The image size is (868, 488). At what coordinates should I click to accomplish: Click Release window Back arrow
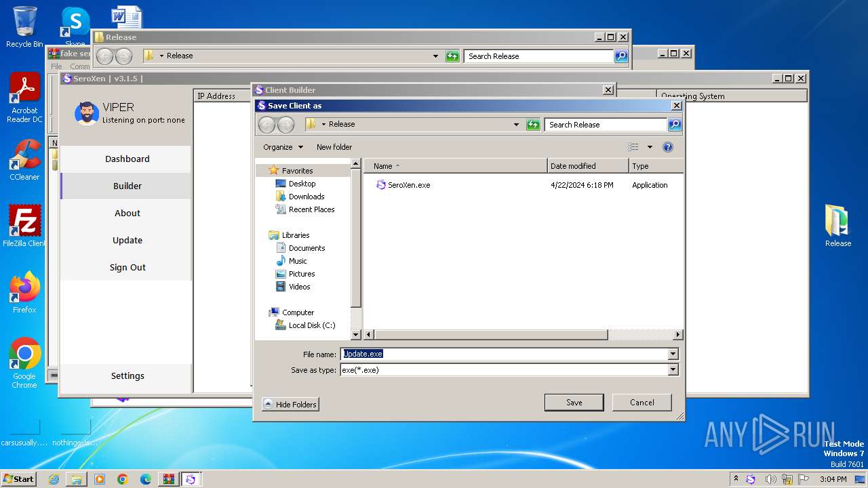click(104, 56)
